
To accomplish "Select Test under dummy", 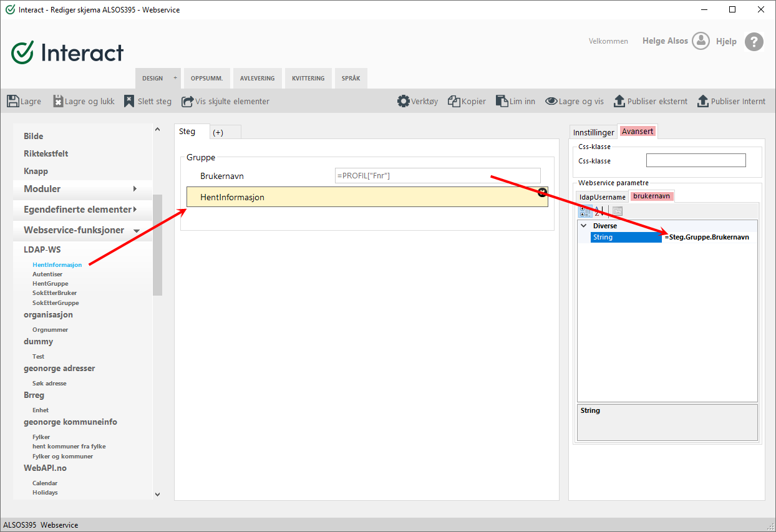I will point(39,356).
